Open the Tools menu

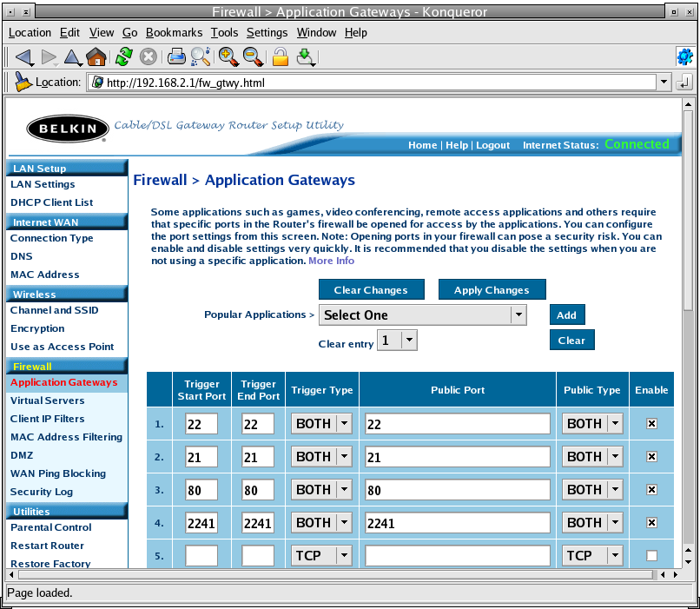click(224, 33)
